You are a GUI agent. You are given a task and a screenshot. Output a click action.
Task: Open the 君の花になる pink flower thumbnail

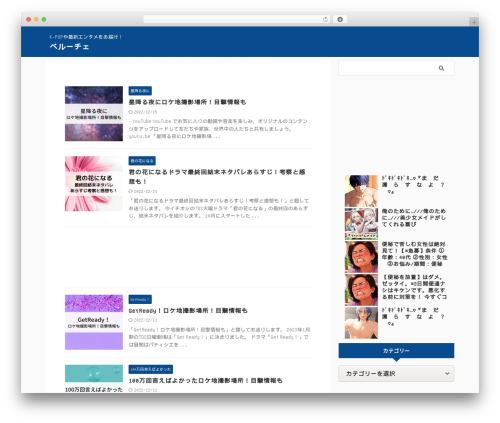pos(94,184)
